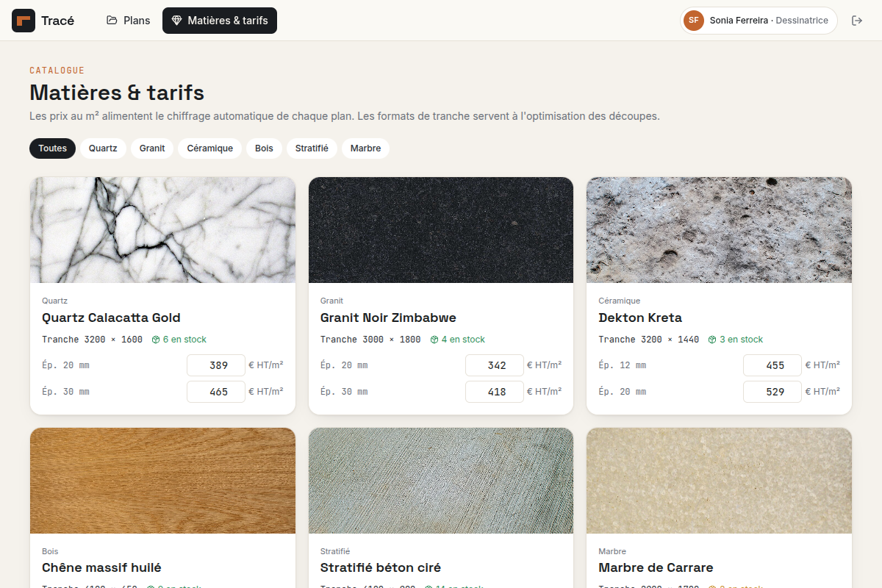
Task: Select the Bois filter chip
Action: click(264, 148)
